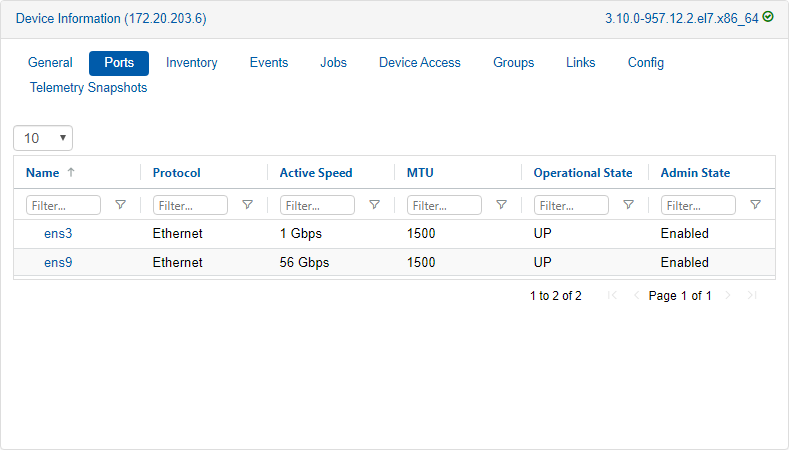Click the Admin State filter funnel icon
The height and width of the screenshot is (450, 789).
(x=755, y=205)
